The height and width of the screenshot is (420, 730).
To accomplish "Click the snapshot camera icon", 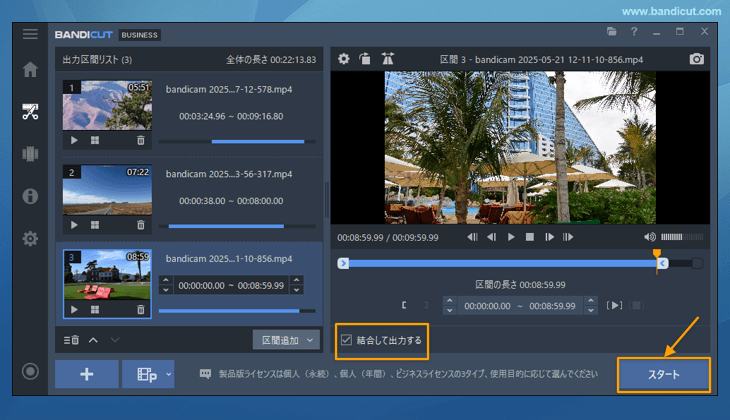I will pos(696,59).
